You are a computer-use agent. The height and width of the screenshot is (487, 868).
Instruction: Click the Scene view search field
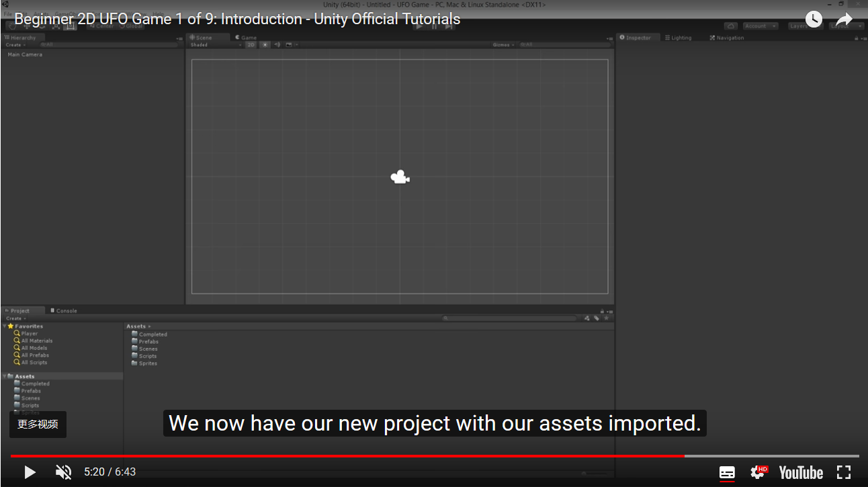564,45
